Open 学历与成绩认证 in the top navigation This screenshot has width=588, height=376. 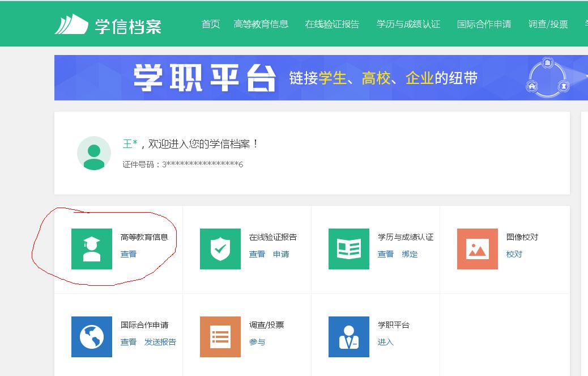point(408,24)
